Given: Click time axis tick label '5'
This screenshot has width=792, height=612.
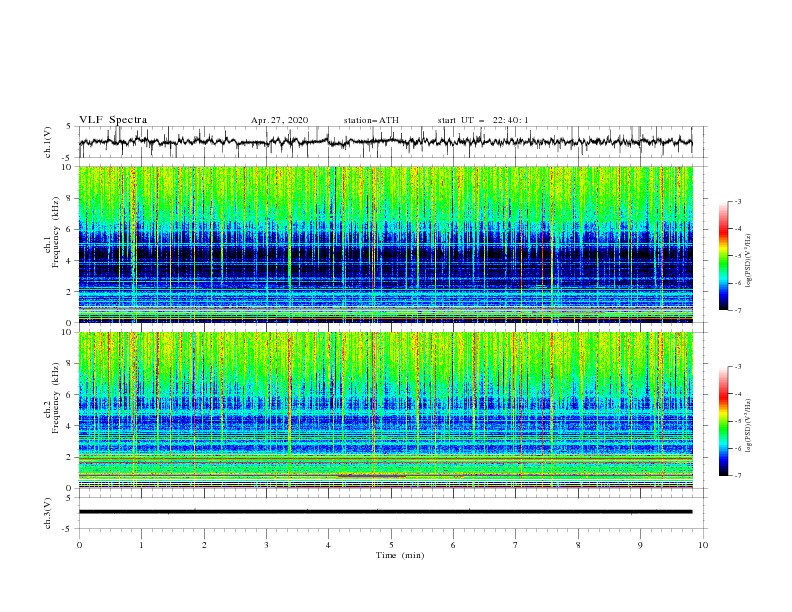Looking at the screenshot, I should 391,545.
